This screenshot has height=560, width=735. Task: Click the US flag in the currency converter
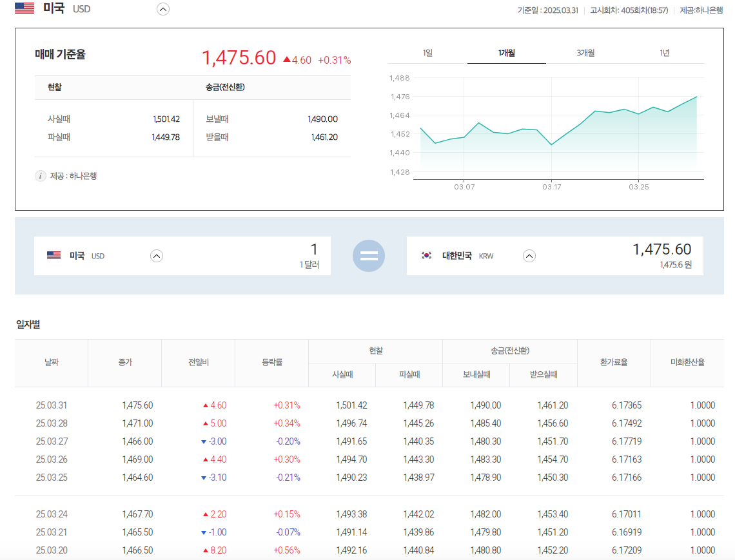tap(55, 255)
